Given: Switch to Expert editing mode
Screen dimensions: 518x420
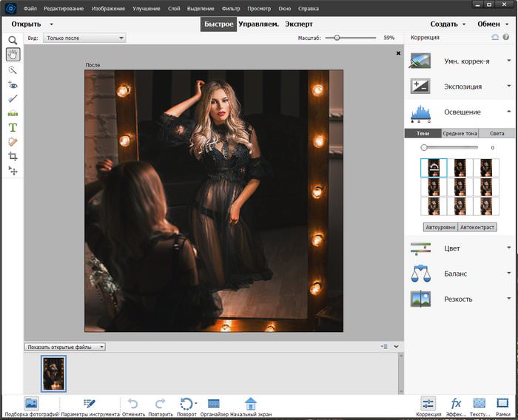Looking at the screenshot, I should pos(299,24).
